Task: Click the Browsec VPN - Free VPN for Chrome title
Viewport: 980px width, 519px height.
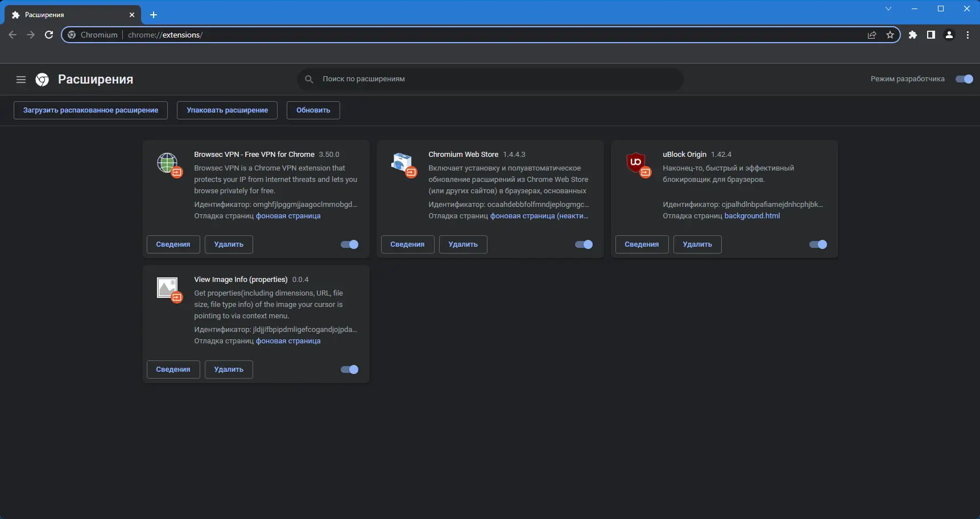Action: 254,155
